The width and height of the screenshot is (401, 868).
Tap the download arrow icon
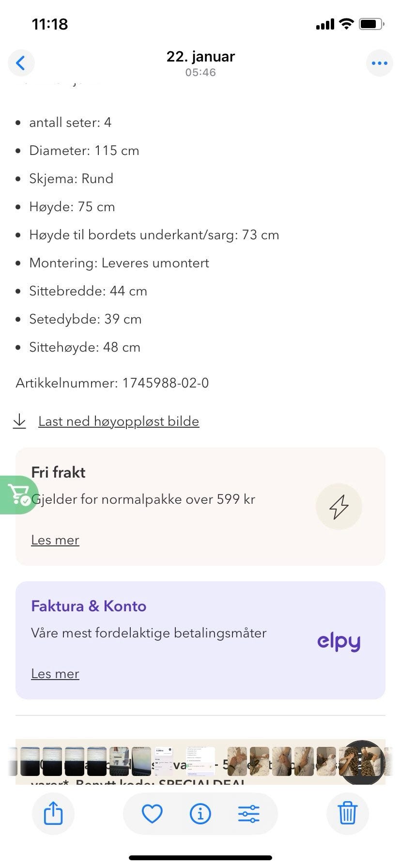click(x=19, y=421)
